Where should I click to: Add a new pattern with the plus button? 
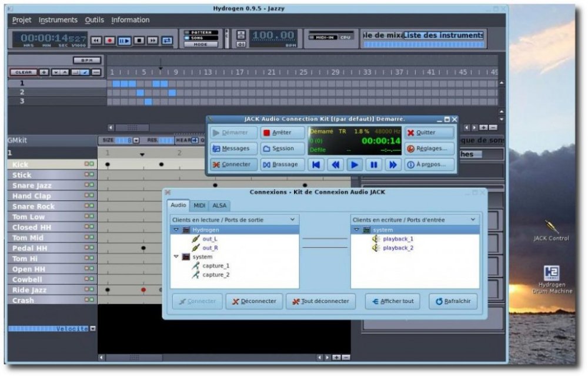[x=44, y=72]
